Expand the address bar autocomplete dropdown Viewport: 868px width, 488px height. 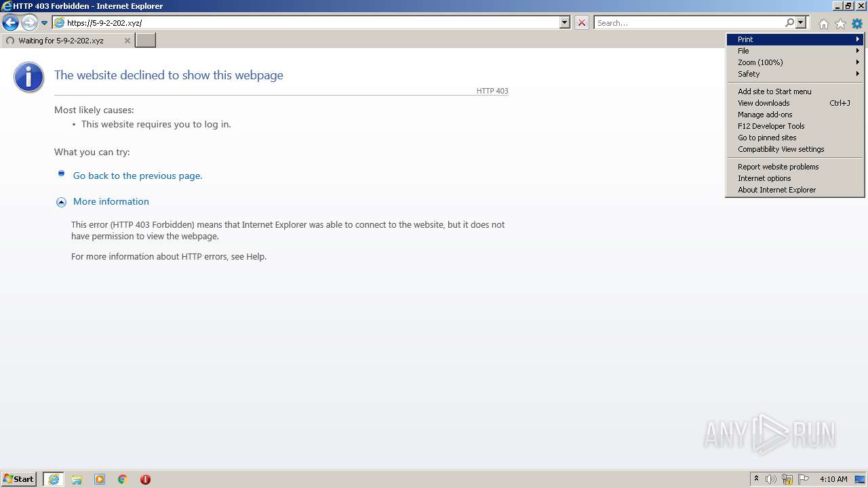tap(565, 22)
